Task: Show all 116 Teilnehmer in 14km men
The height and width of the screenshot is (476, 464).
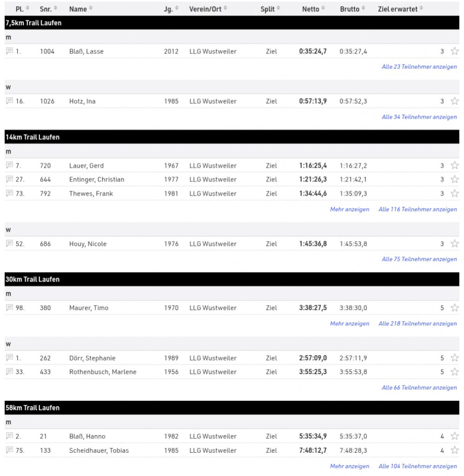Action: click(x=418, y=210)
